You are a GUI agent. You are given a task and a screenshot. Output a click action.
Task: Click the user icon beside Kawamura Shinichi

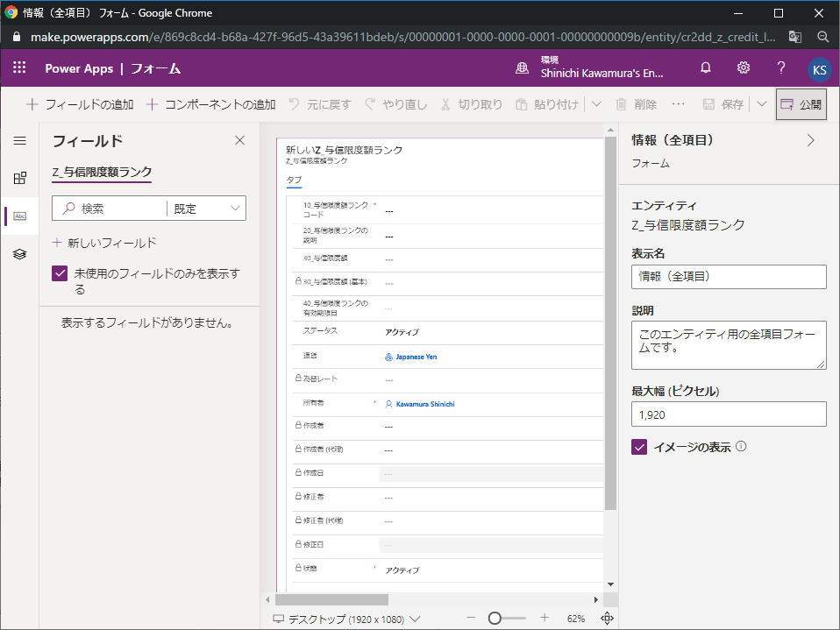(x=389, y=404)
